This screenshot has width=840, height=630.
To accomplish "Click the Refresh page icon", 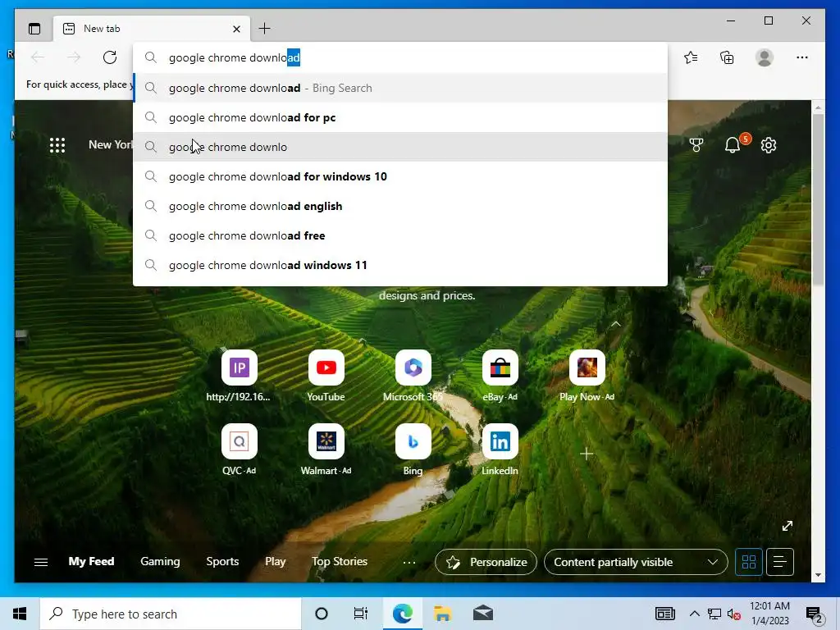I will (110, 57).
